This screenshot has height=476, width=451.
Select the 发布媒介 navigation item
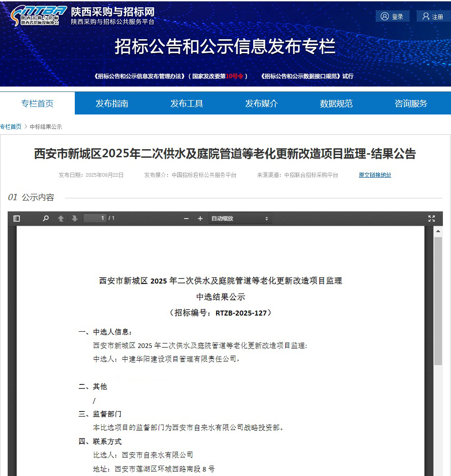pyautogui.click(x=261, y=103)
